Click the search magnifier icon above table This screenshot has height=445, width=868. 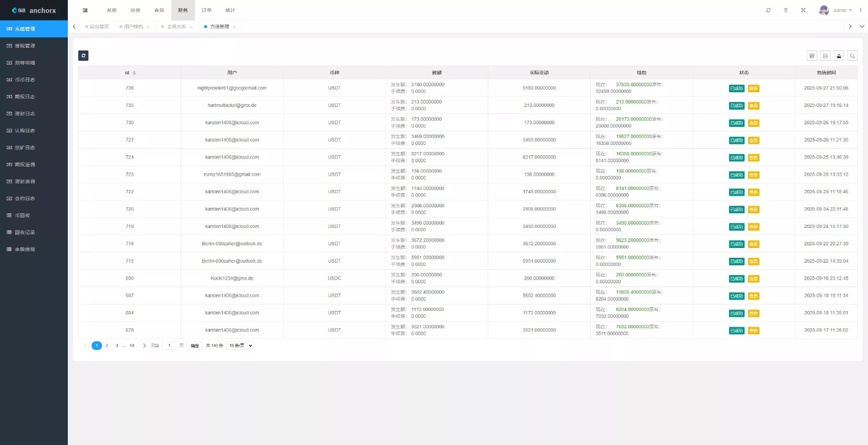[x=852, y=55]
